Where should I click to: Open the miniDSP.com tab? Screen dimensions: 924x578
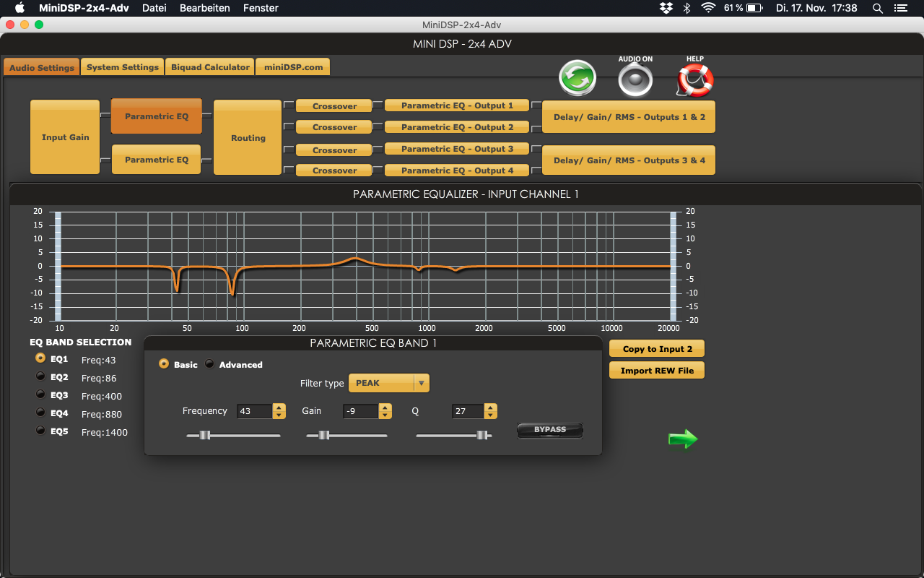pos(293,66)
